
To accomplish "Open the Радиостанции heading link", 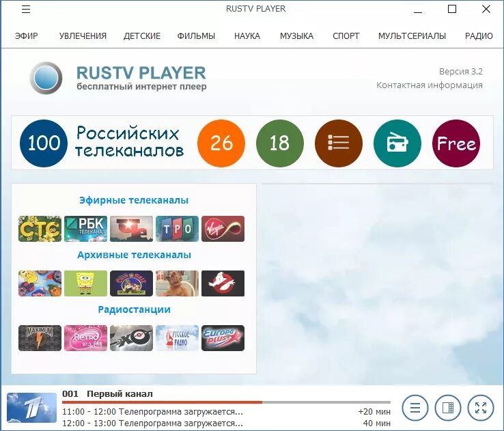I will pyautogui.click(x=134, y=309).
